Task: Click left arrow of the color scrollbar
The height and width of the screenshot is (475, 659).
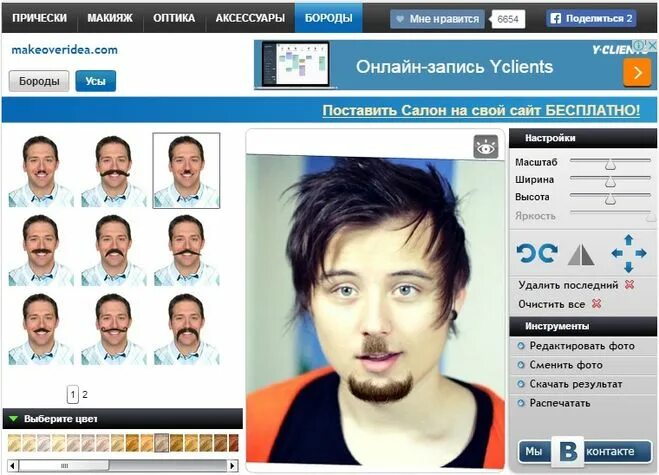Action: pos(13,465)
